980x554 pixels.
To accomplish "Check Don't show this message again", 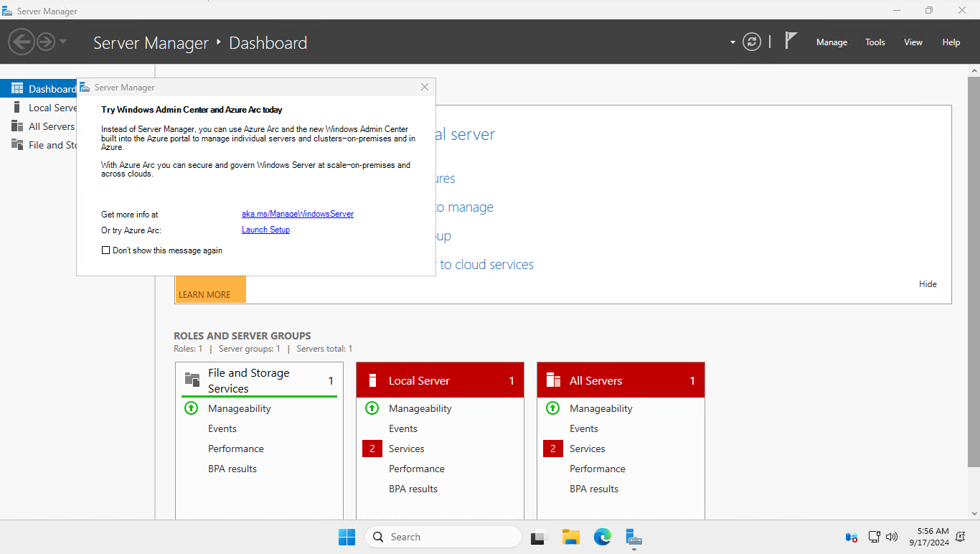I will click(x=106, y=250).
